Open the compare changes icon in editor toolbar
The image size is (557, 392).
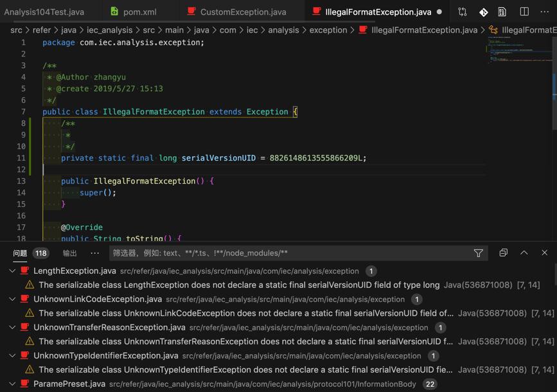click(462, 12)
